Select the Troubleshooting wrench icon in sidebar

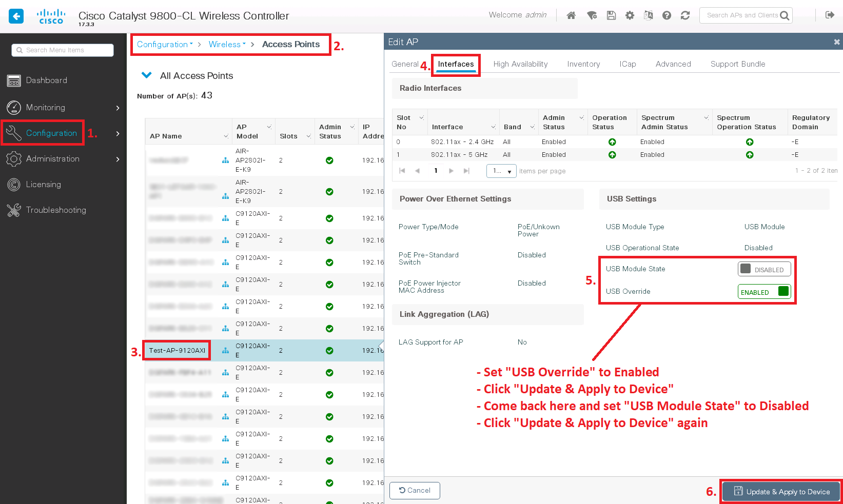pyautogui.click(x=14, y=210)
